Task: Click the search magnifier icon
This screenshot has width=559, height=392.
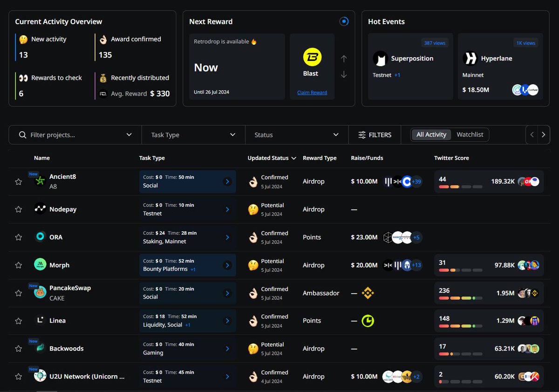Action: click(22, 135)
